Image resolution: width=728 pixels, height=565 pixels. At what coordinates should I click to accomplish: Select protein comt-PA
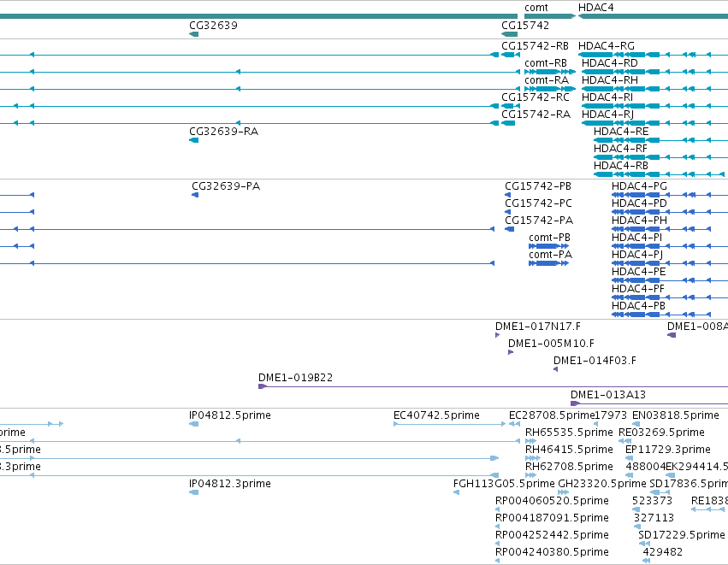click(x=550, y=255)
